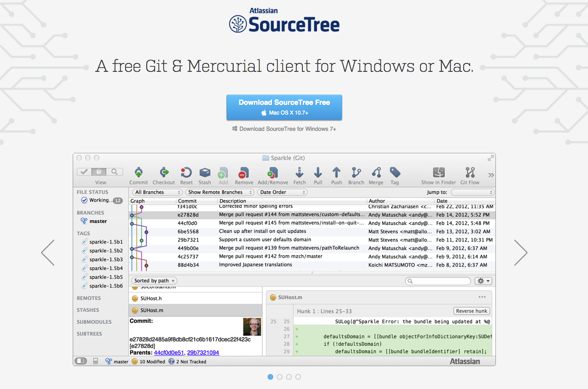Select Improved Japanese translations commit
The height and width of the screenshot is (389, 588).
click(312, 265)
